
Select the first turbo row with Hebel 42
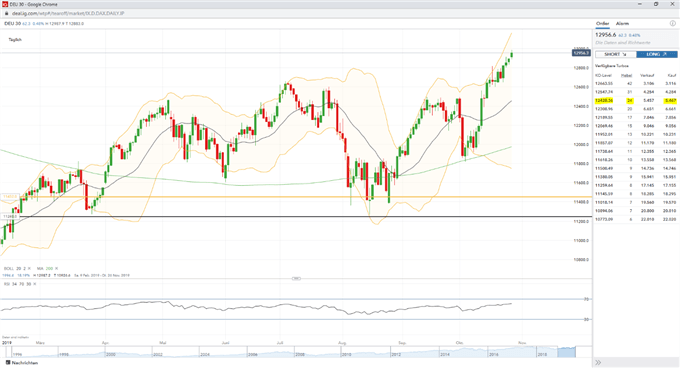pyautogui.click(x=635, y=83)
